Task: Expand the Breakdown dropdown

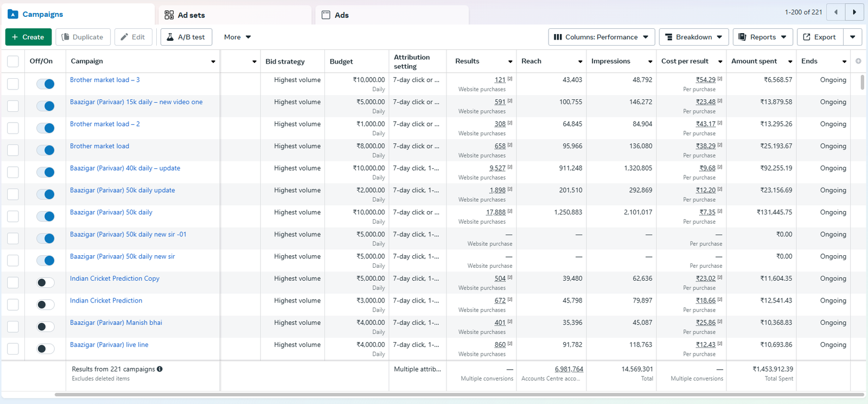Action: click(693, 37)
